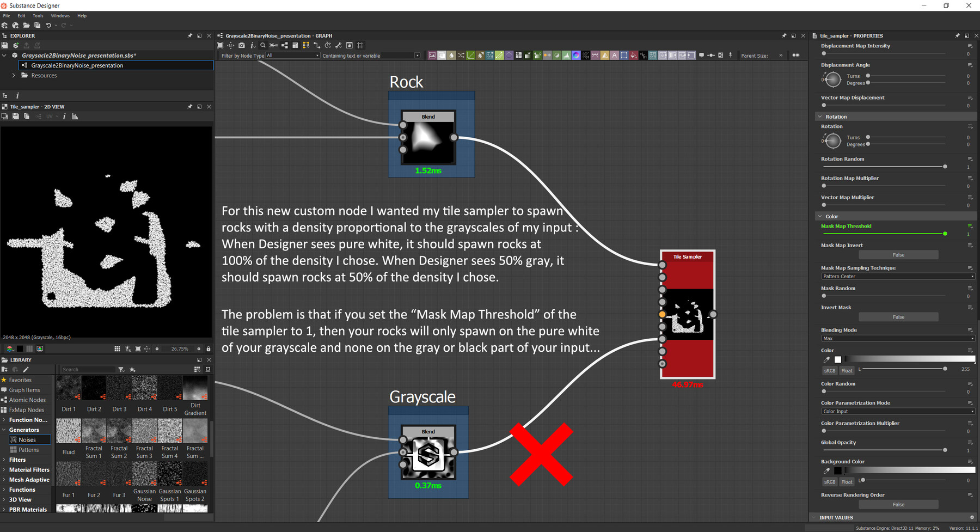Click the new Substance graph icon
Viewport: 980px width, 532px height.
[x=5, y=25]
